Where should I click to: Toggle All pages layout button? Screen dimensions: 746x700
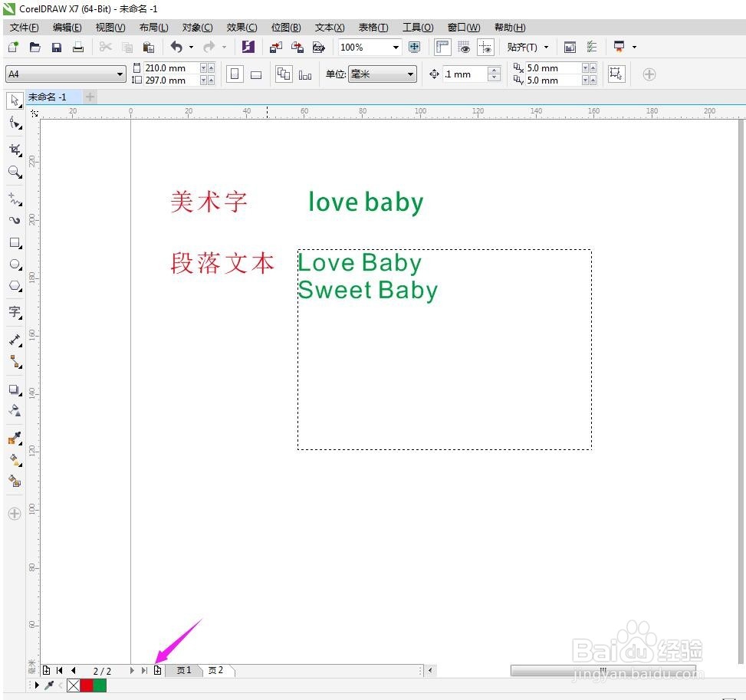(x=284, y=74)
